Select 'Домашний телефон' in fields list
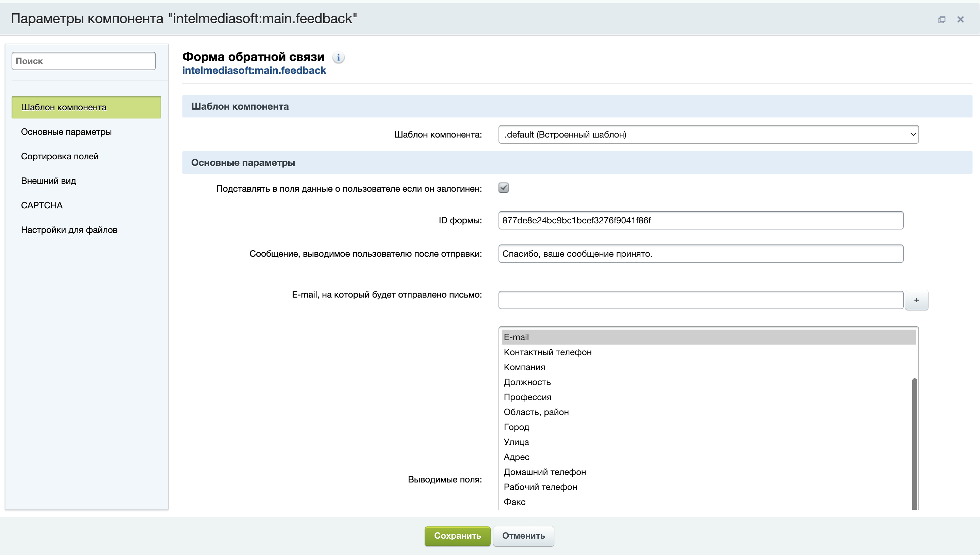Screen dimensions: 980x555 coord(708,472)
